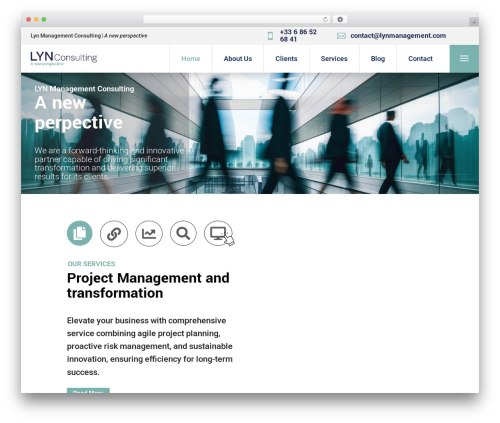Click the Read More button

pos(88,391)
